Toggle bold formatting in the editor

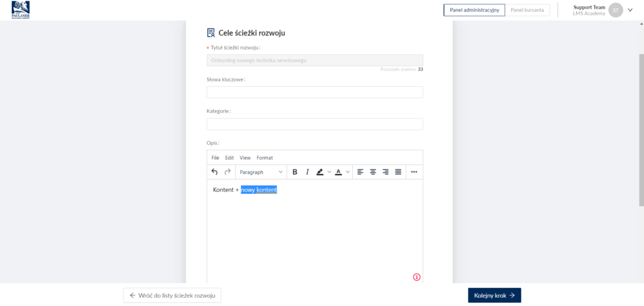tap(295, 172)
